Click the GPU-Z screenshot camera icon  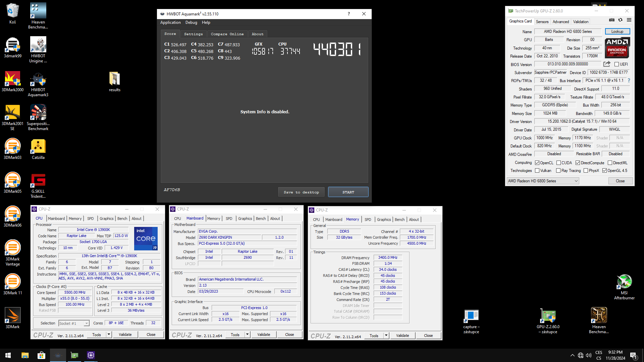click(x=612, y=20)
